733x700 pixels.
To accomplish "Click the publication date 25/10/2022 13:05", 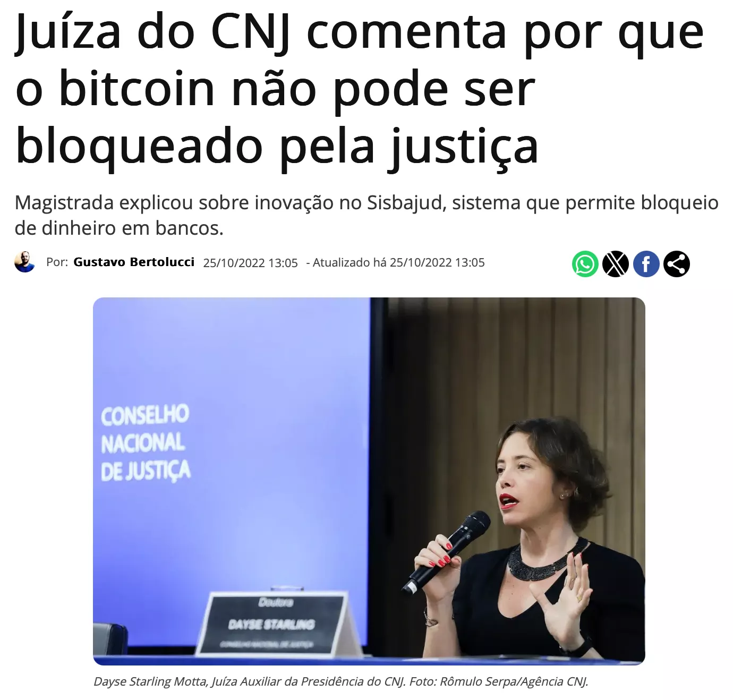I will click(250, 263).
